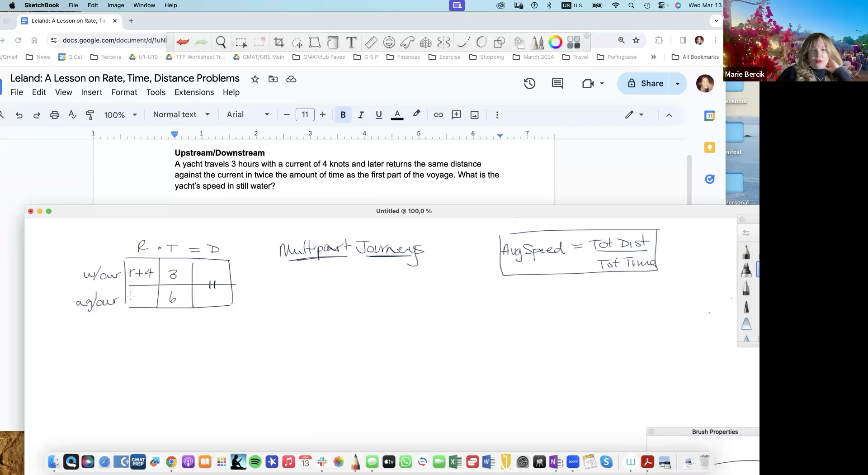This screenshot has height=475, width=868.
Task: Open the brush palette pencils icon
Action: [x=537, y=43]
